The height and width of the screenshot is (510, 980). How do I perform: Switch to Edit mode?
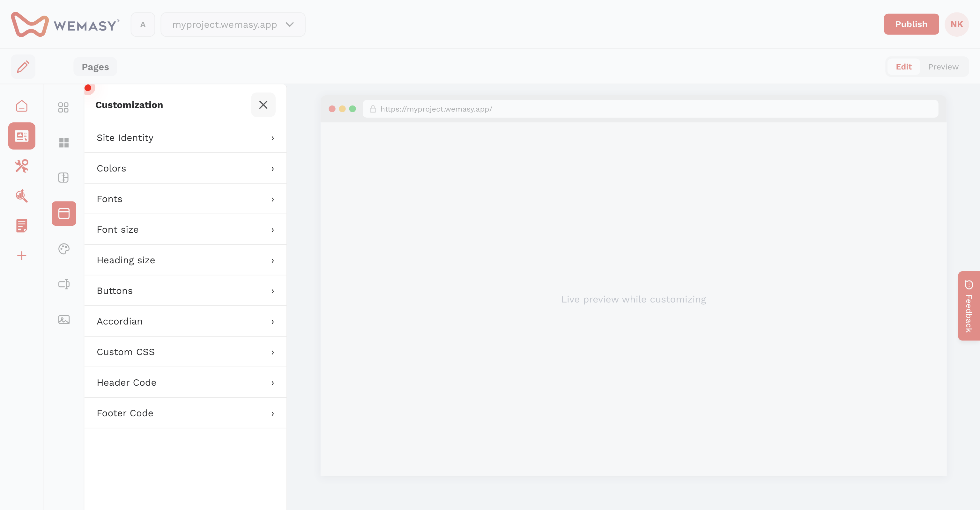point(903,67)
